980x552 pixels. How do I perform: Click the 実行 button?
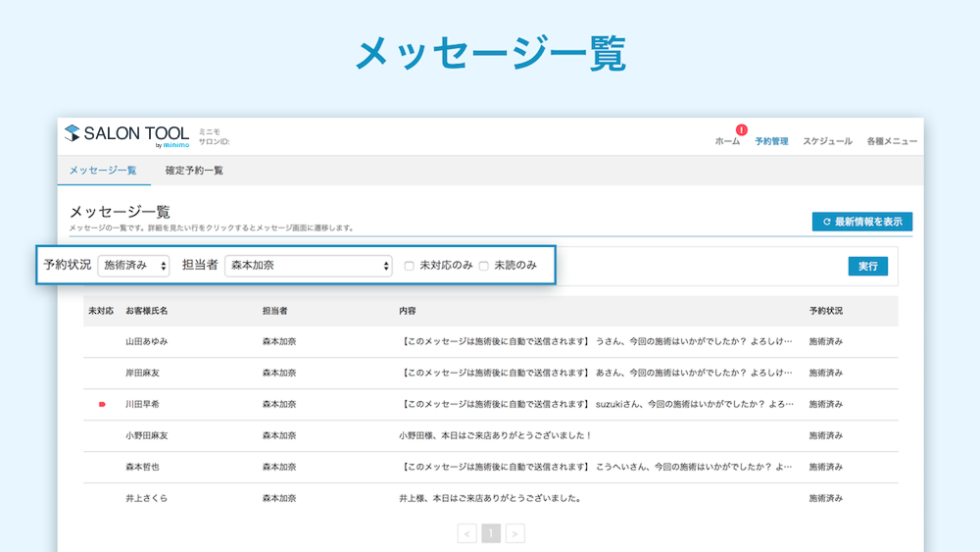[867, 267]
